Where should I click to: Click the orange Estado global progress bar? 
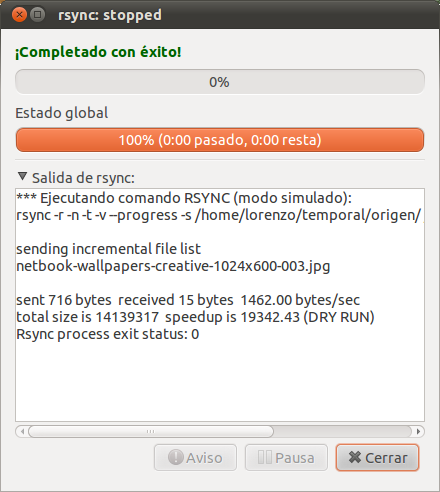pos(220,140)
